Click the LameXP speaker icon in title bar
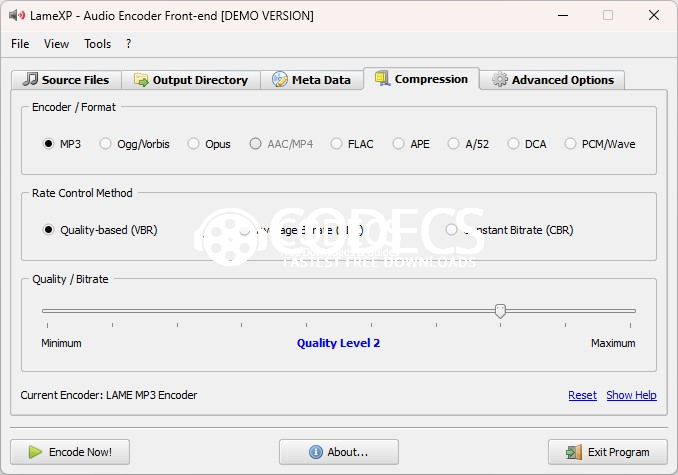This screenshot has width=678, height=475. tap(17, 16)
